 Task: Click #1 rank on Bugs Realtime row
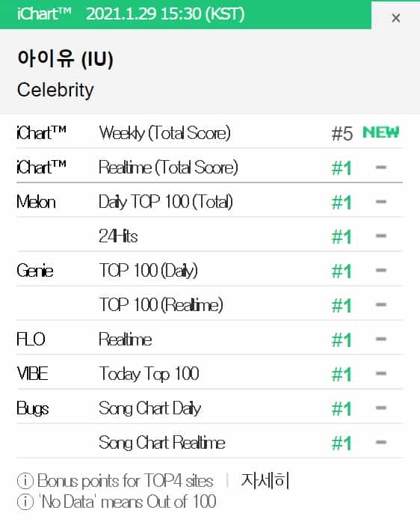pos(342,443)
